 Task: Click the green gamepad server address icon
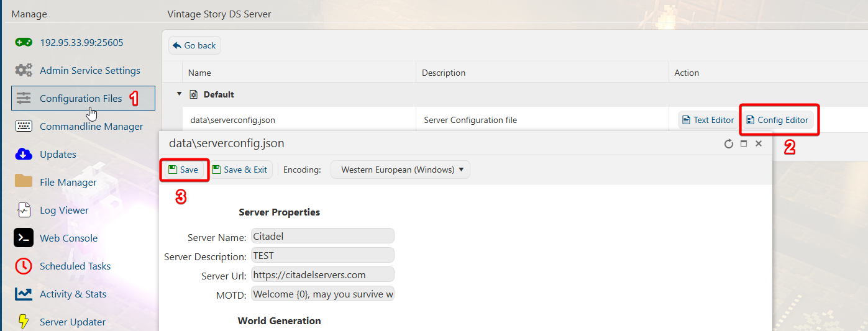click(24, 43)
